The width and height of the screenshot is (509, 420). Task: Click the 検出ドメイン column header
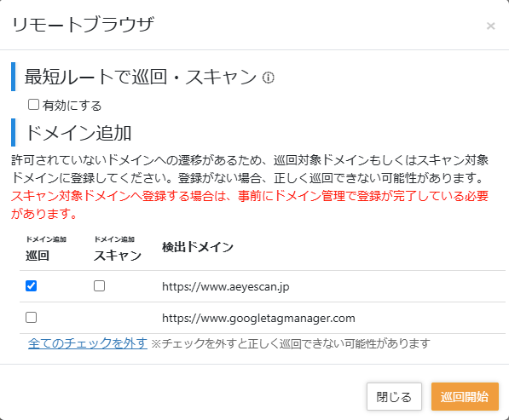tap(198, 247)
